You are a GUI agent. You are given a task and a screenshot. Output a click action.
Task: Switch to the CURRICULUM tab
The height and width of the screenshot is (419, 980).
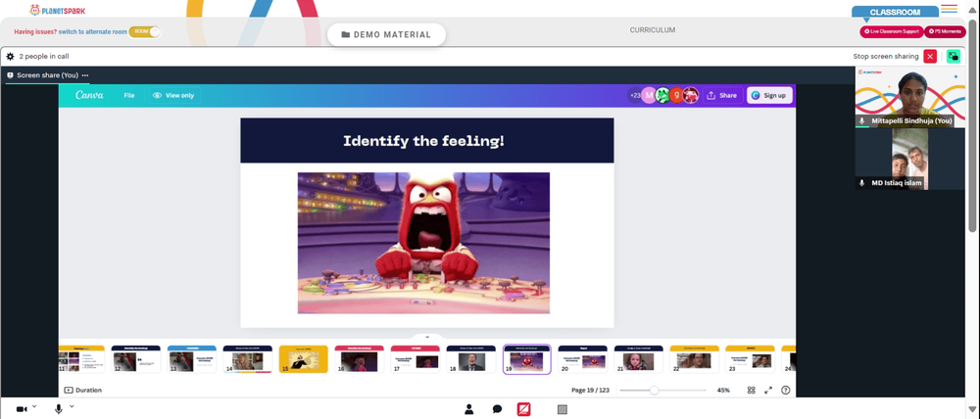tap(653, 30)
